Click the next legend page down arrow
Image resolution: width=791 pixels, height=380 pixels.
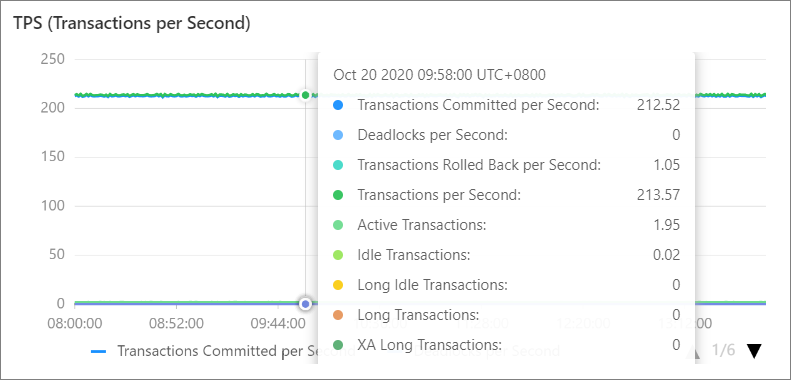[x=754, y=351]
